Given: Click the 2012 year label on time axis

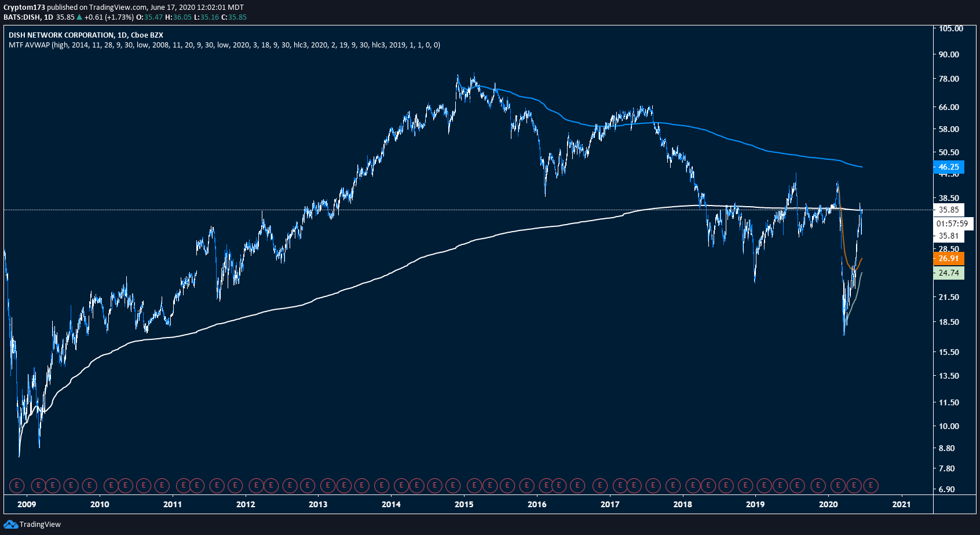Looking at the screenshot, I should click(246, 504).
